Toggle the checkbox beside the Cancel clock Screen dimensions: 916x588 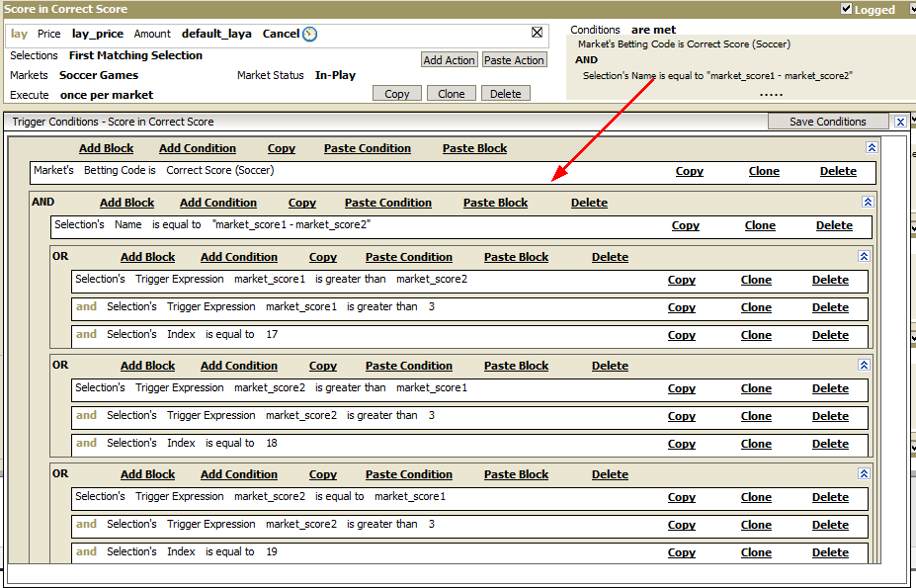(x=537, y=33)
